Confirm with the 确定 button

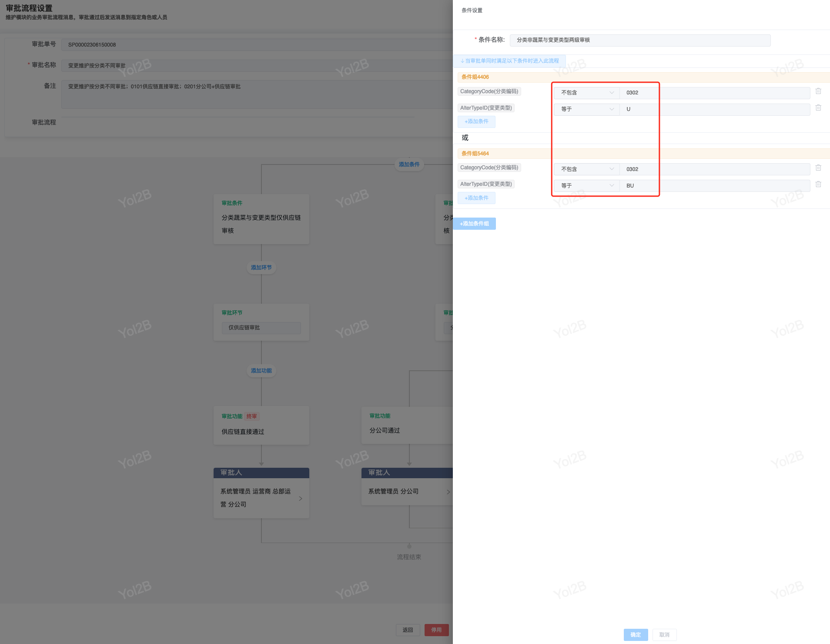[636, 635]
